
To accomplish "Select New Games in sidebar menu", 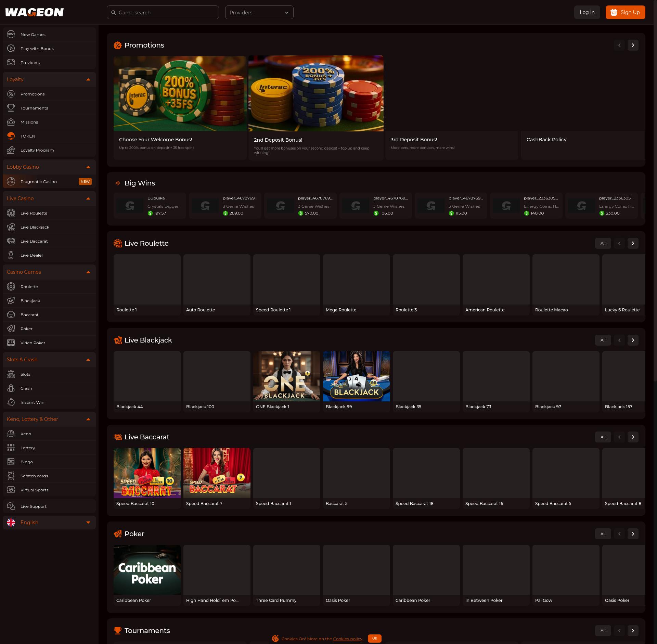I will point(33,35).
